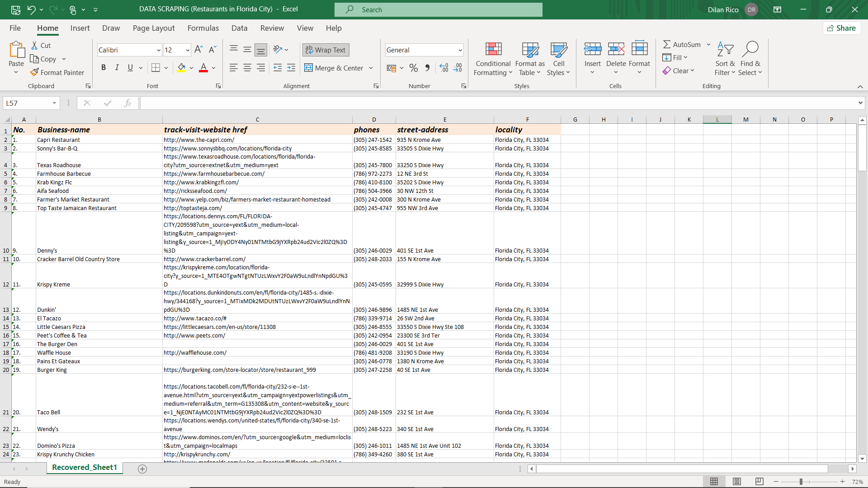Switch to the Data tab
This screenshot has width=868, height=488.
[x=239, y=28]
